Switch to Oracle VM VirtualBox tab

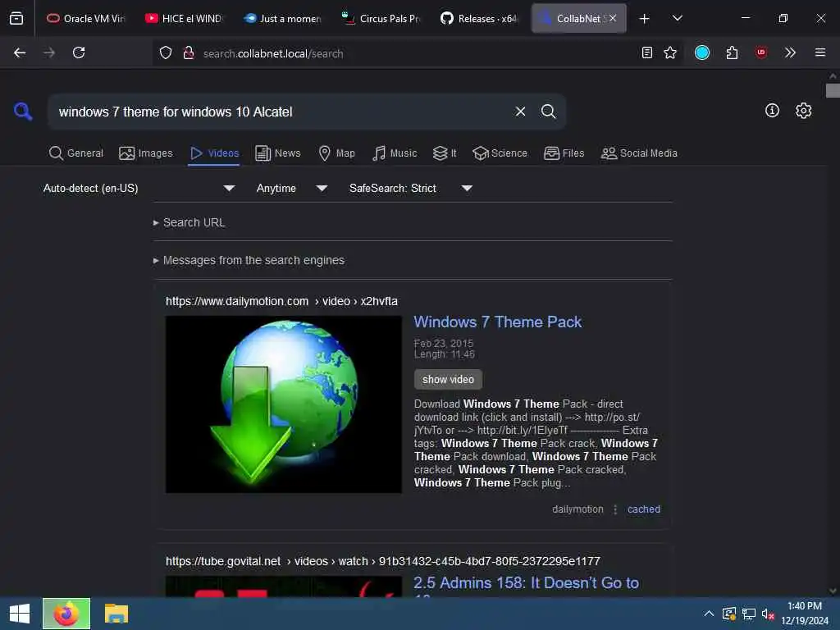85,18
